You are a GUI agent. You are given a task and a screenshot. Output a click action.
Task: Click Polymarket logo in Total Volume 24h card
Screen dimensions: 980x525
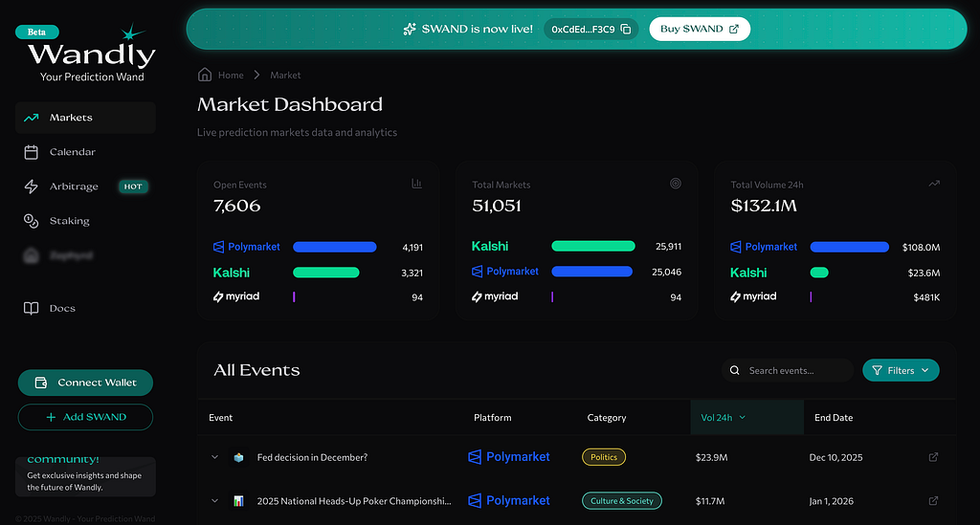[764, 247]
